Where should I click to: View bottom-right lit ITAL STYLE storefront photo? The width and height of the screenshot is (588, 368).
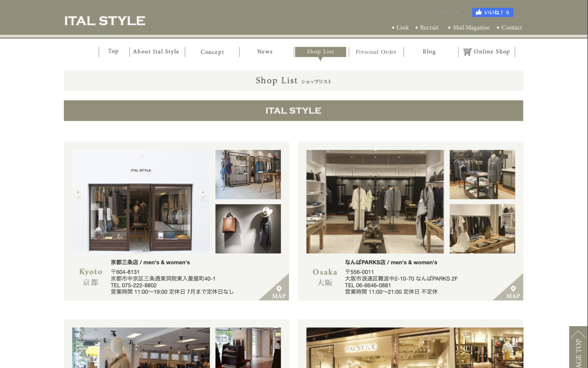(378, 348)
